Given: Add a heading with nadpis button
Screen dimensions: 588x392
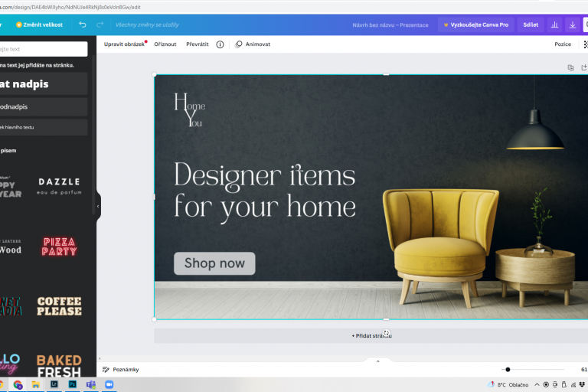Looking at the screenshot, I should coord(43,84).
